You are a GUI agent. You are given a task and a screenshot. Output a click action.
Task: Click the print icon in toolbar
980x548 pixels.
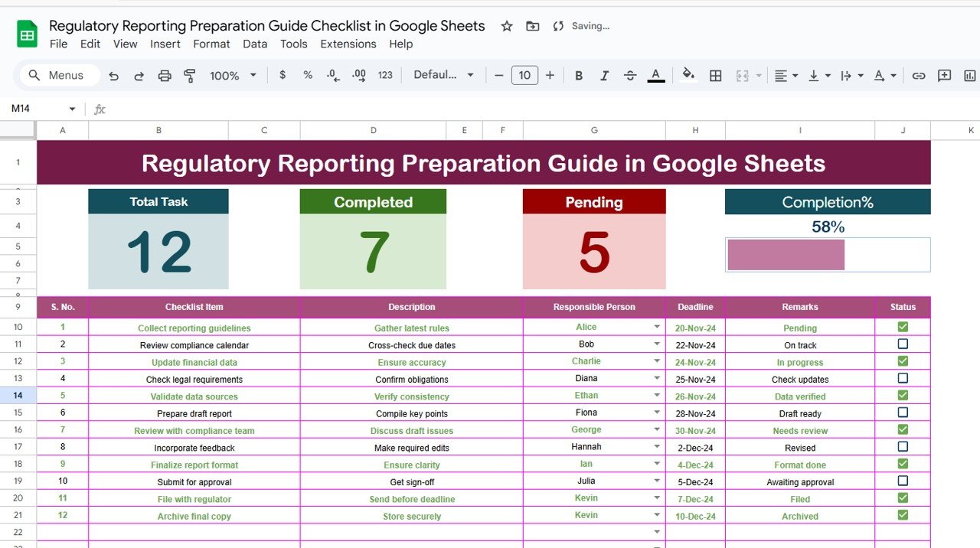click(x=165, y=76)
